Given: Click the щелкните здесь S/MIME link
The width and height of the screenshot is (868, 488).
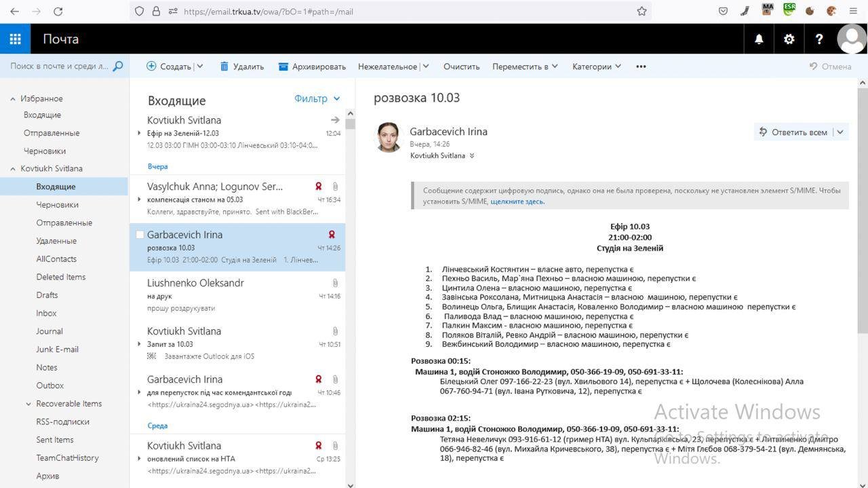Looking at the screenshot, I should [x=517, y=202].
